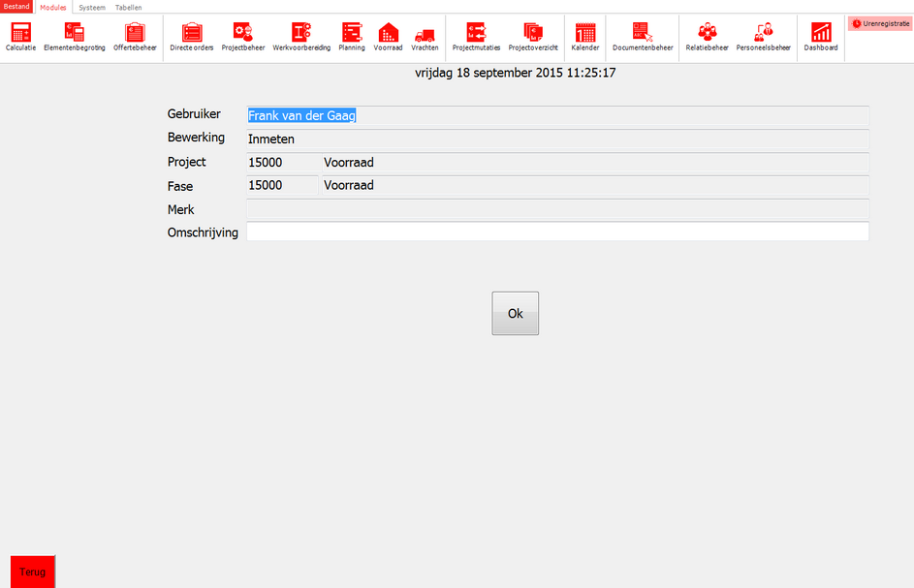Open the Projectoverzicht module
The height and width of the screenshot is (588, 914).
(x=533, y=38)
